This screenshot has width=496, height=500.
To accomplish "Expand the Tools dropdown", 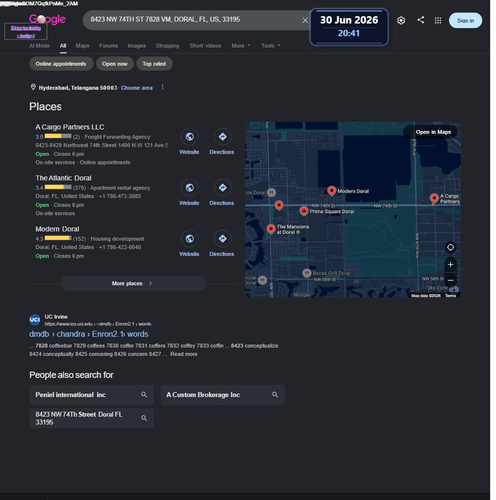I will click(271, 46).
